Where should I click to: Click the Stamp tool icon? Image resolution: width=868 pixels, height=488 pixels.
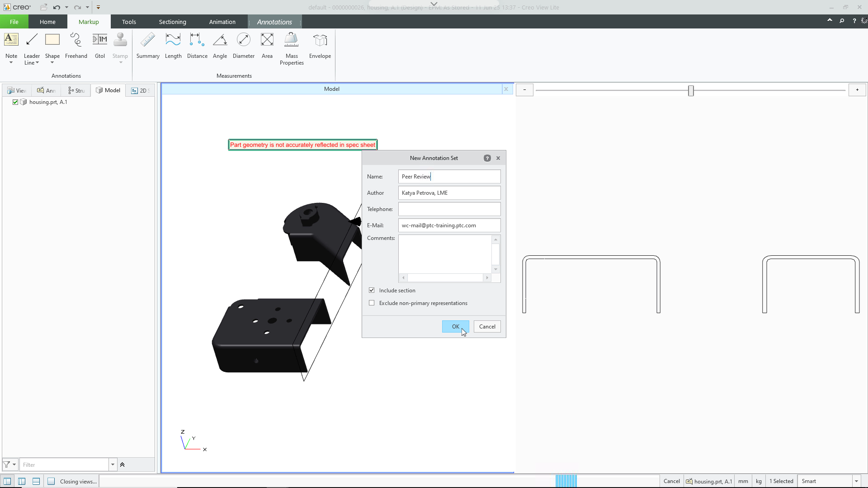point(120,40)
